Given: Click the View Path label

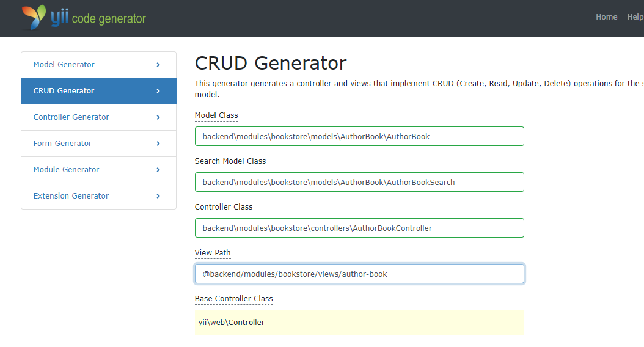Looking at the screenshot, I should coord(213,253).
